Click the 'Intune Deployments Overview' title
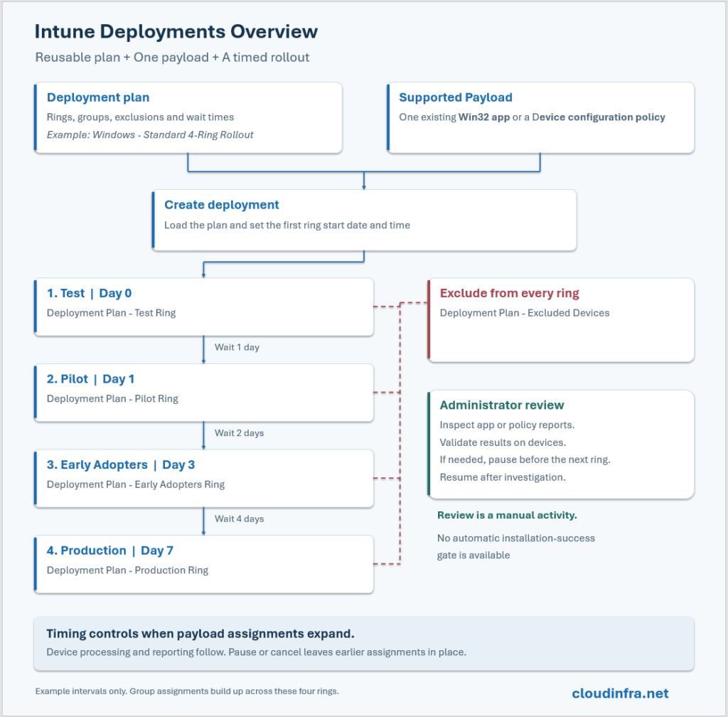Screen dimensions: 728x717 coord(176,32)
